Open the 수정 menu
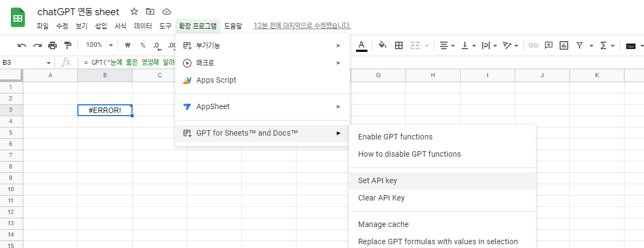644x248 pixels. pyautogui.click(x=62, y=26)
